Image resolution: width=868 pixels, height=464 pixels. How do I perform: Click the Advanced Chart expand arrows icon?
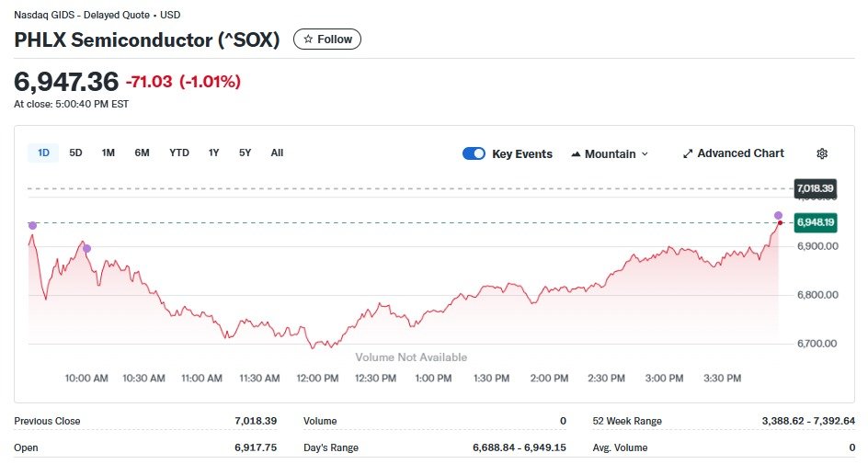point(687,153)
